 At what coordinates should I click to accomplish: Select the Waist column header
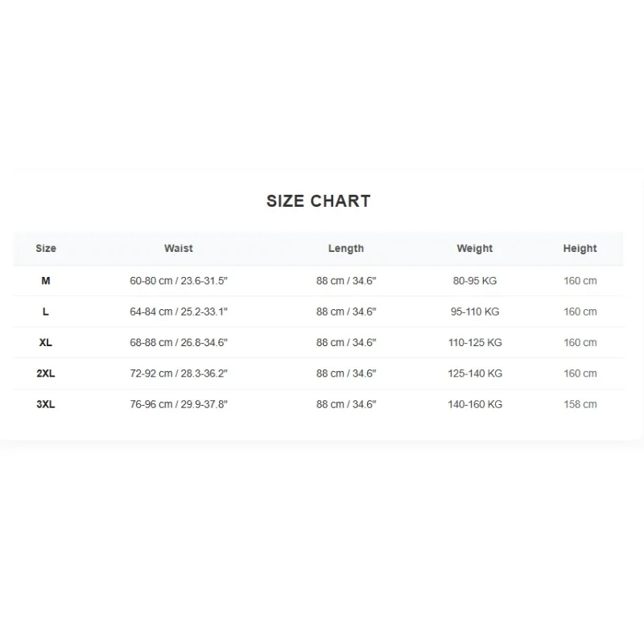(178, 249)
